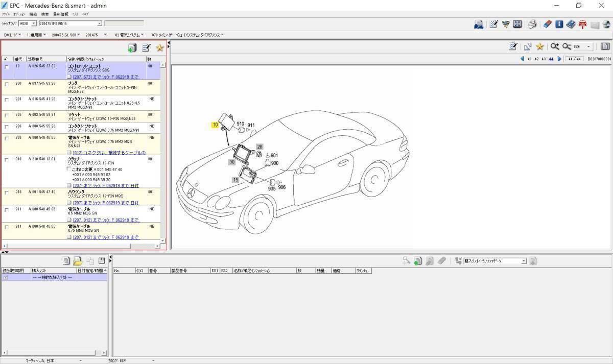Click the add-to-list icon above the parts list
The width and height of the screenshot is (613, 364).
132,47
